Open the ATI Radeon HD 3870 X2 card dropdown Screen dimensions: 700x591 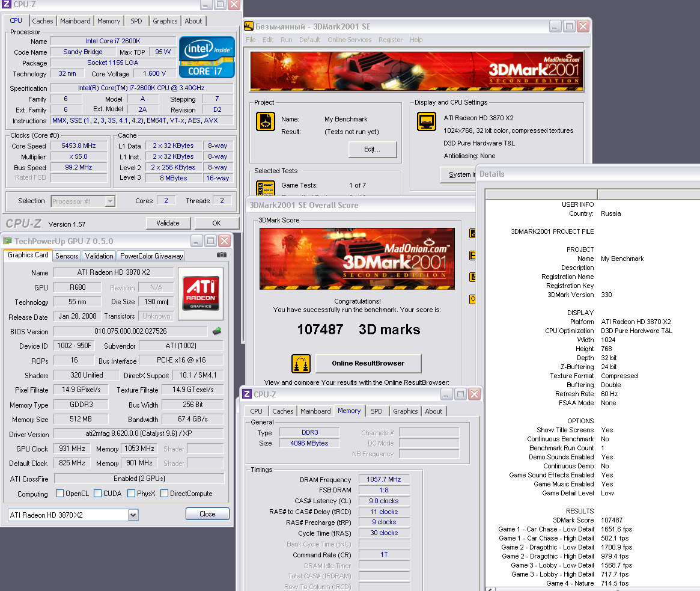pyautogui.click(x=133, y=515)
